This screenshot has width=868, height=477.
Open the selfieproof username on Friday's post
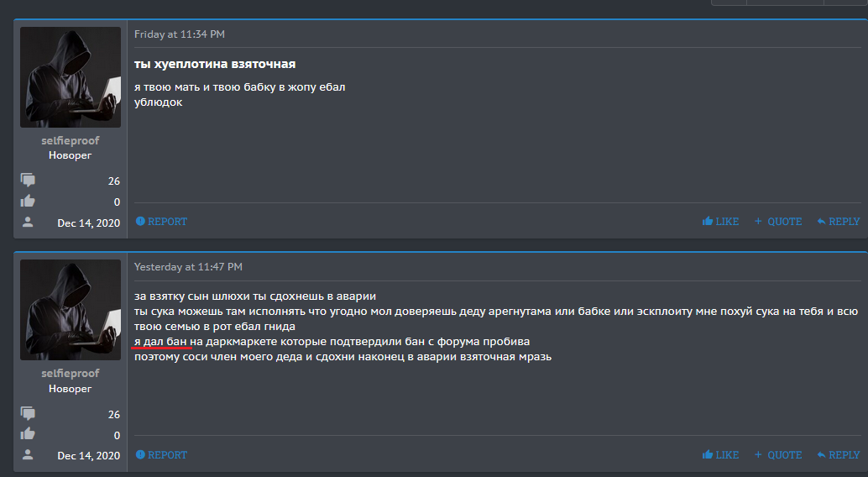pyautogui.click(x=70, y=141)
